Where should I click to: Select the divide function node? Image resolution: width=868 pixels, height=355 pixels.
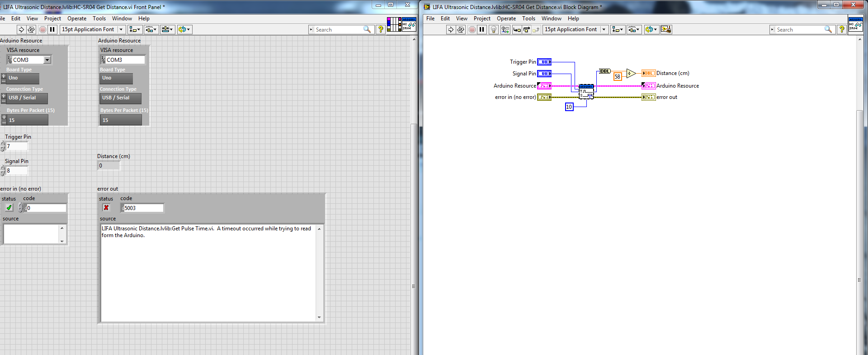631,73
